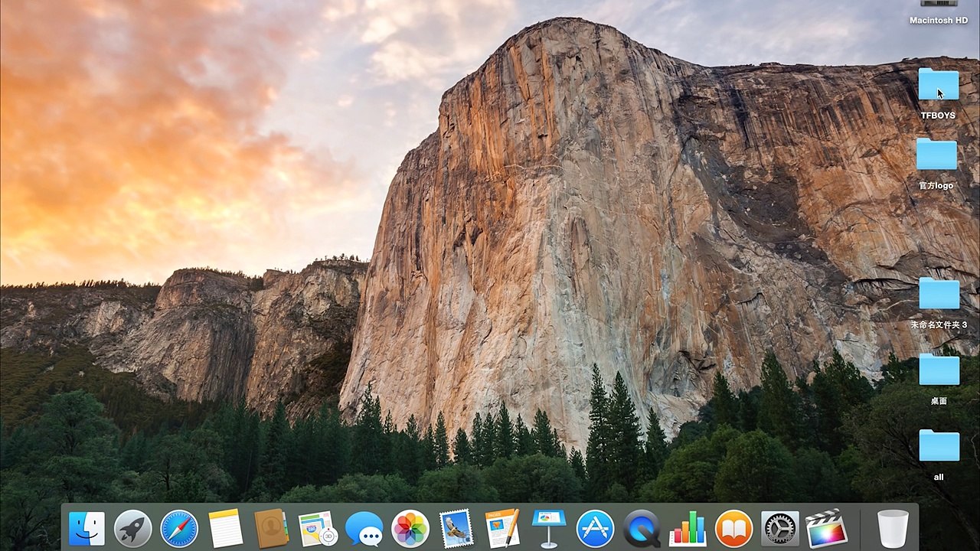Image resolution: width=980 pixels, height=551 pixels.
Task: Launch the Contacts address book
Action: tap(271, 529)
